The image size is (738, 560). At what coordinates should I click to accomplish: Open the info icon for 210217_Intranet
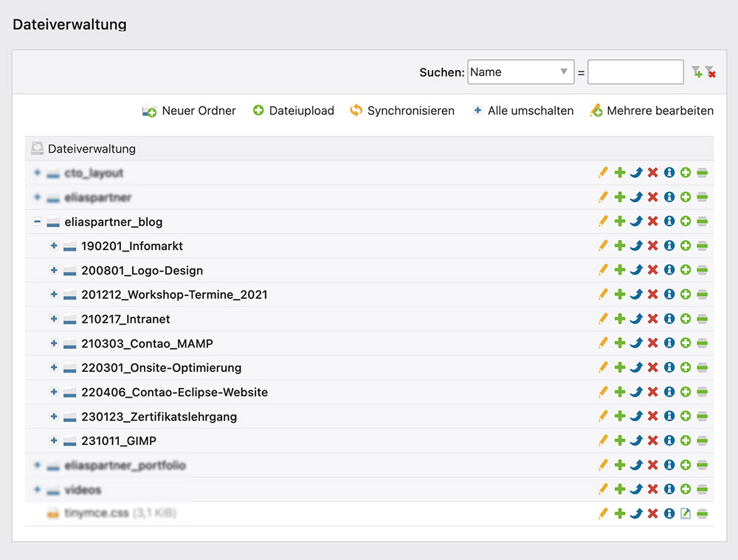669,319
